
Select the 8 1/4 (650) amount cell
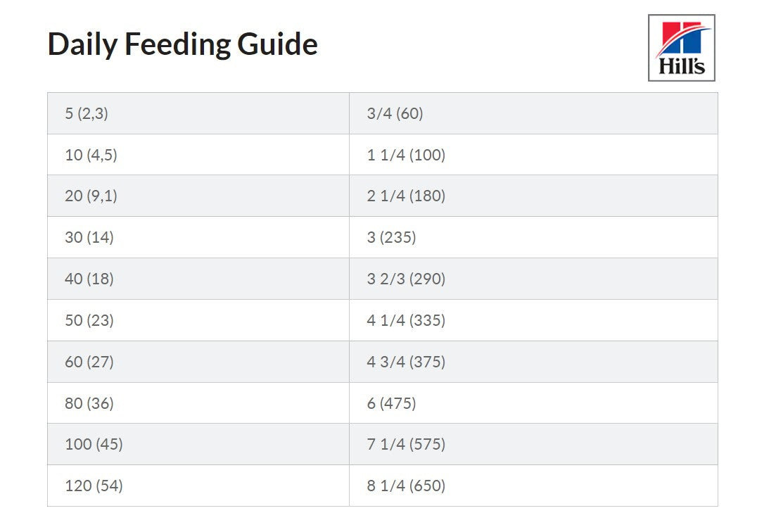pyautogui.click(x=406, y=486)
